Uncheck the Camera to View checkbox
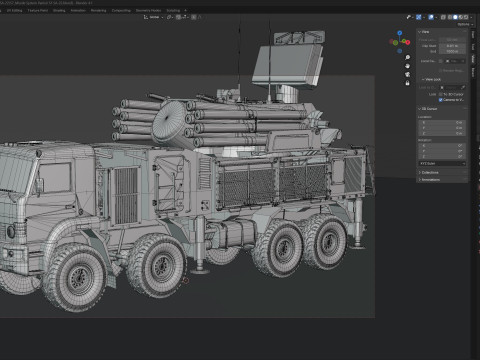Viewport: 480px width, 360px height. pos(440,100)
